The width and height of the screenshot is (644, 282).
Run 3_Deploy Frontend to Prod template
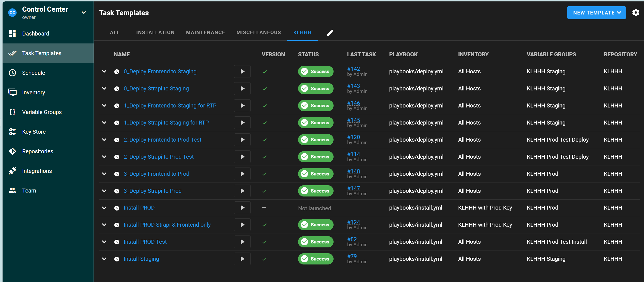point(242,174)
